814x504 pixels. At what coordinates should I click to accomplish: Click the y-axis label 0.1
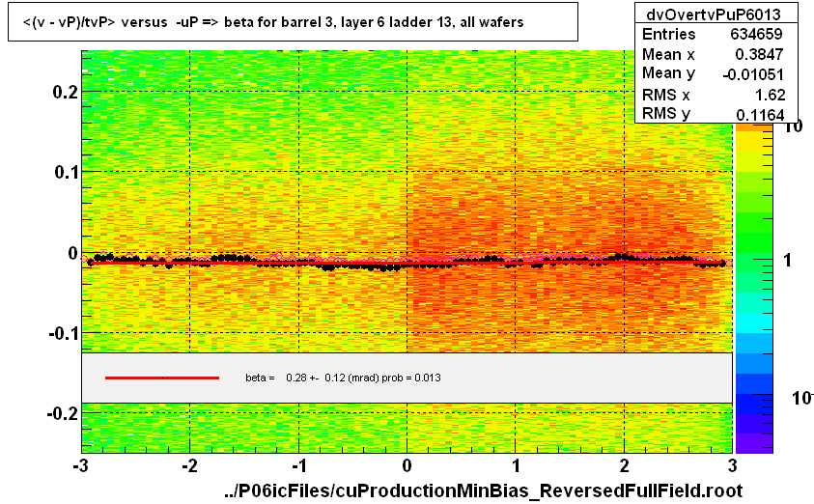pos(66,172)
